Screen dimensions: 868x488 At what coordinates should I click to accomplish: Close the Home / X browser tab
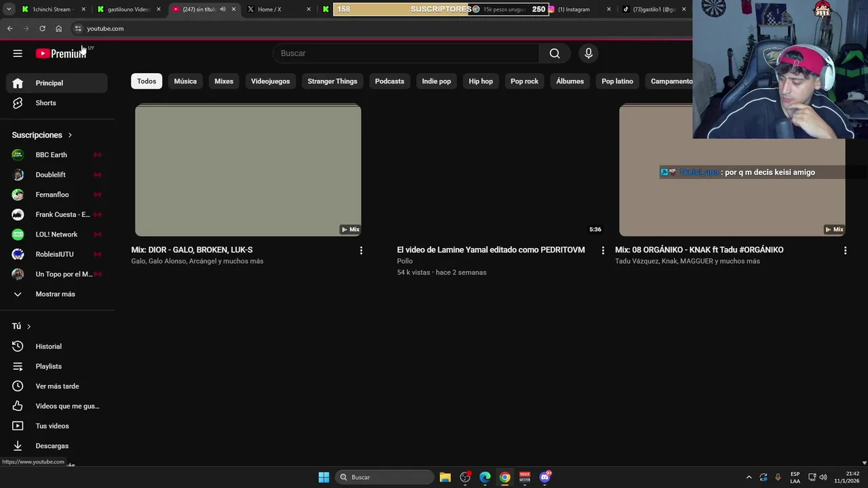[x=309, y=9]
